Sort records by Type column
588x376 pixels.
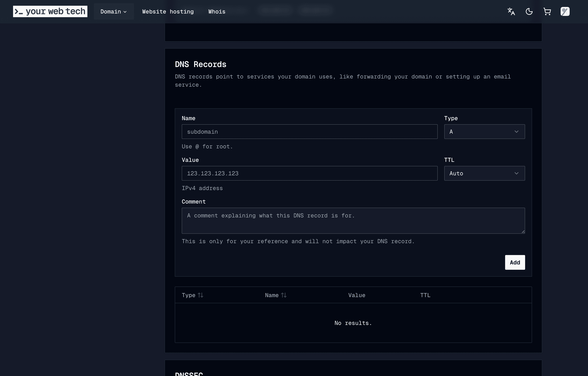(x=192, y=295)
